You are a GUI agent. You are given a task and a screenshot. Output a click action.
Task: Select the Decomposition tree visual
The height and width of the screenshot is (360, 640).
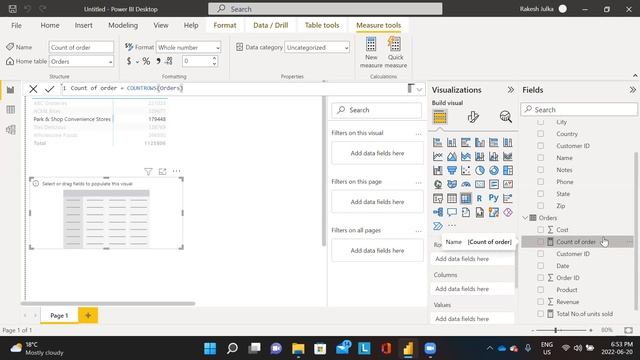click(x=438, y=212)
